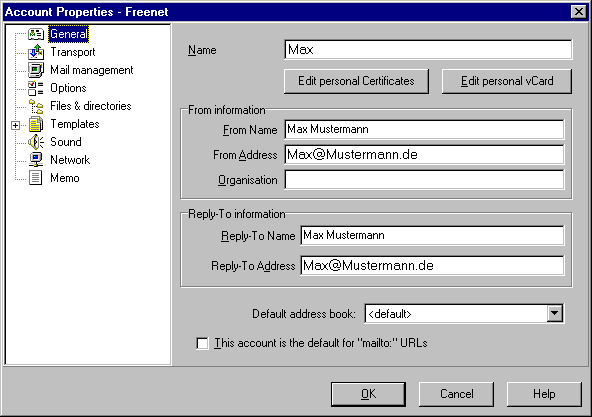The width and height of the screenshot is (592, 417).
Task: Click into the From Address field
Action: tap(424, 154)
